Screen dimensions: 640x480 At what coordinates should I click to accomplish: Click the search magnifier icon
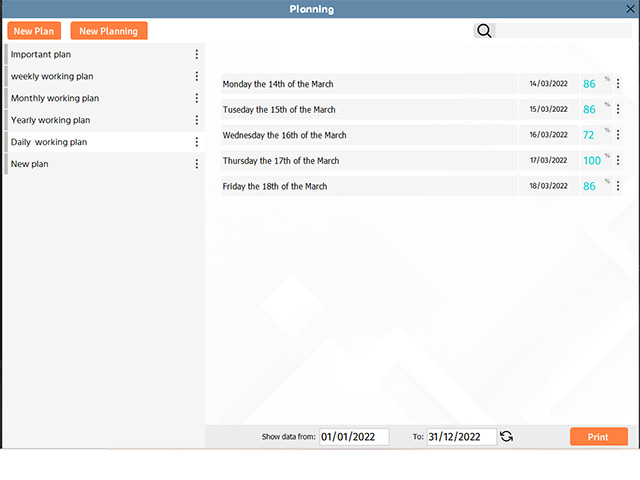click(x=484, y=31)
